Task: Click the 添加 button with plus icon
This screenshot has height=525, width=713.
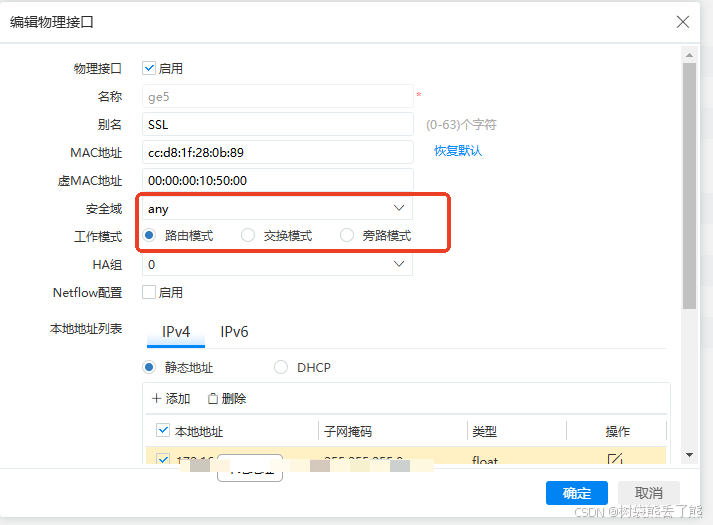Action: (171, 399)
